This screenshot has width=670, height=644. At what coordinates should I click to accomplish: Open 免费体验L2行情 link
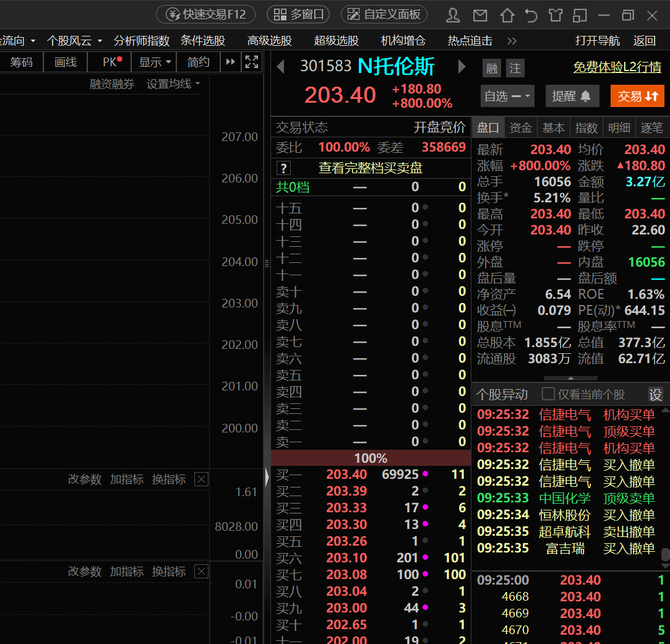pos(617,67)
